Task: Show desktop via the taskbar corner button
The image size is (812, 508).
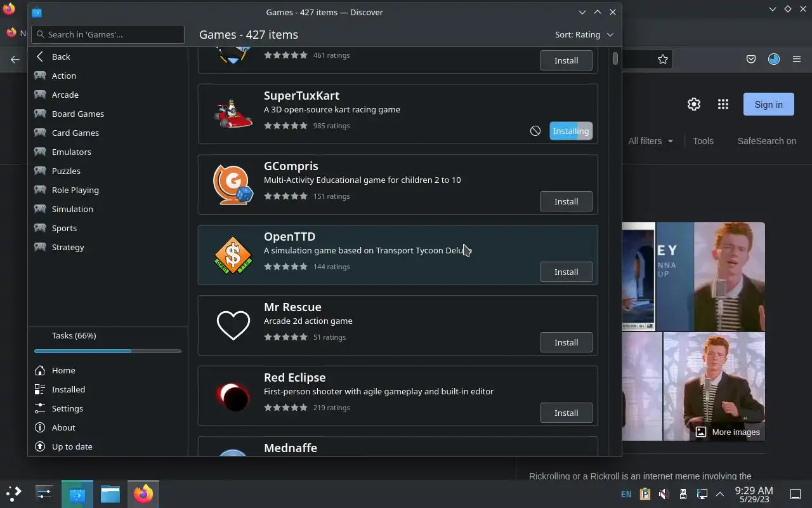Action: click(796, 494)
